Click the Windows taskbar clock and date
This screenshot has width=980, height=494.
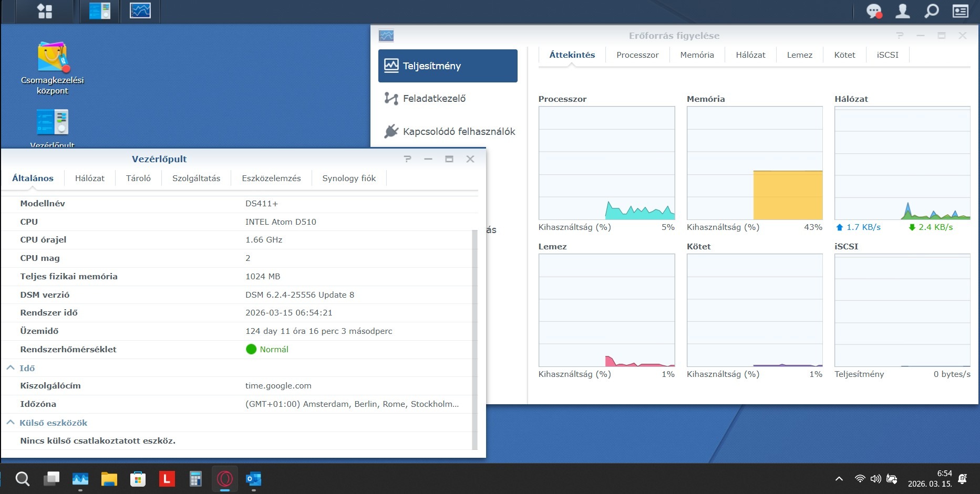(x=930, y=479)
